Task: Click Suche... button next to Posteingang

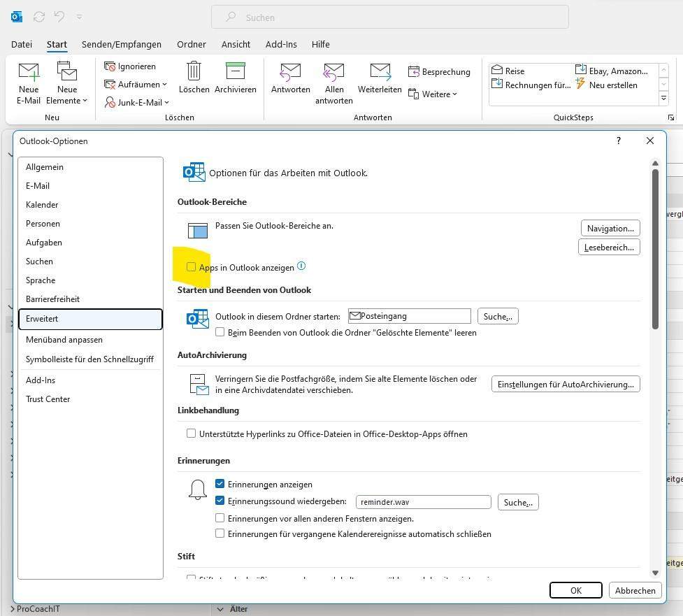Action: (x=498, y=316)
